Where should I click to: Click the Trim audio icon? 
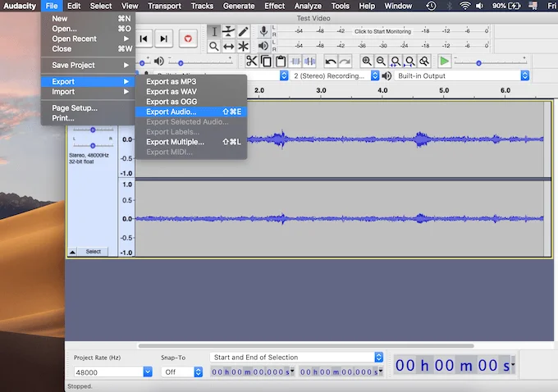tap(295, 62)
